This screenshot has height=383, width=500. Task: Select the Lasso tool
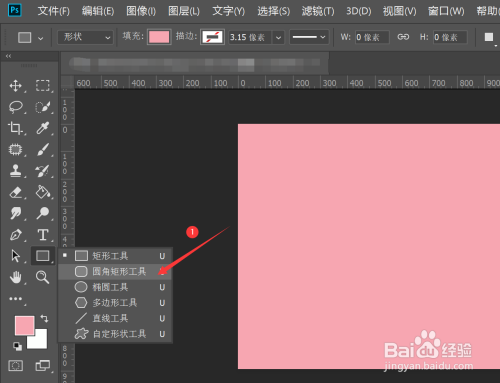(x=15, y=107)
